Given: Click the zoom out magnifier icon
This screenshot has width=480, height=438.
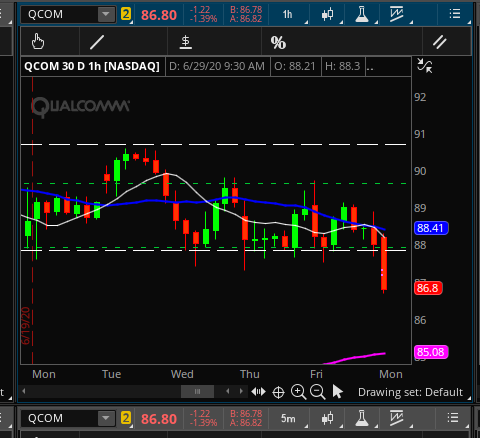Looking at the screenshot, I should (318, 392).
